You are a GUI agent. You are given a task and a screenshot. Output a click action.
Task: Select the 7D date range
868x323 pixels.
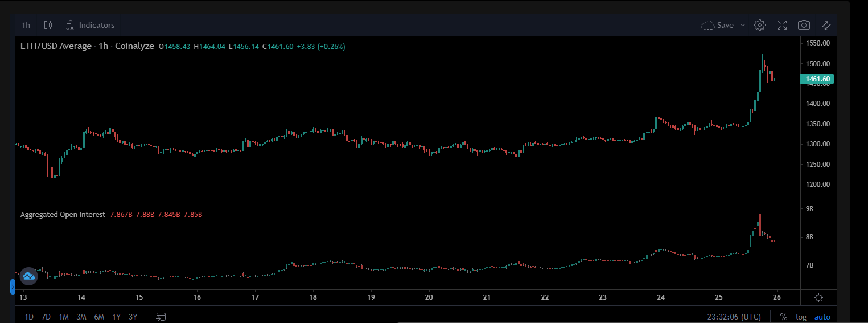47,317
